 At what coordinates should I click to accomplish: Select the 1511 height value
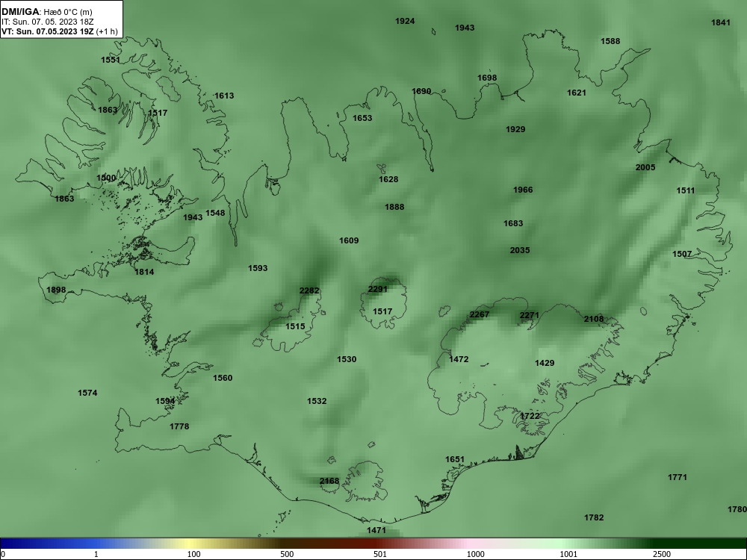686,190
